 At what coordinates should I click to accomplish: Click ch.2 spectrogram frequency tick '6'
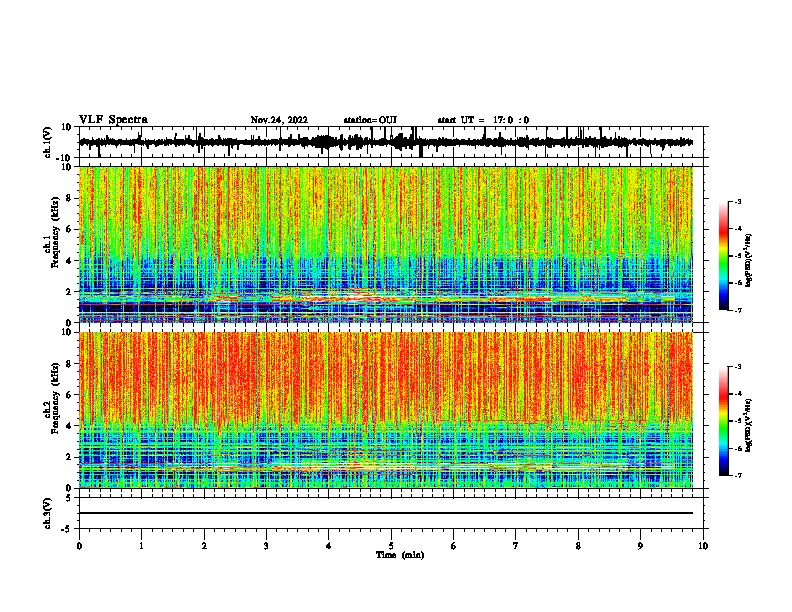pos(69,395)
